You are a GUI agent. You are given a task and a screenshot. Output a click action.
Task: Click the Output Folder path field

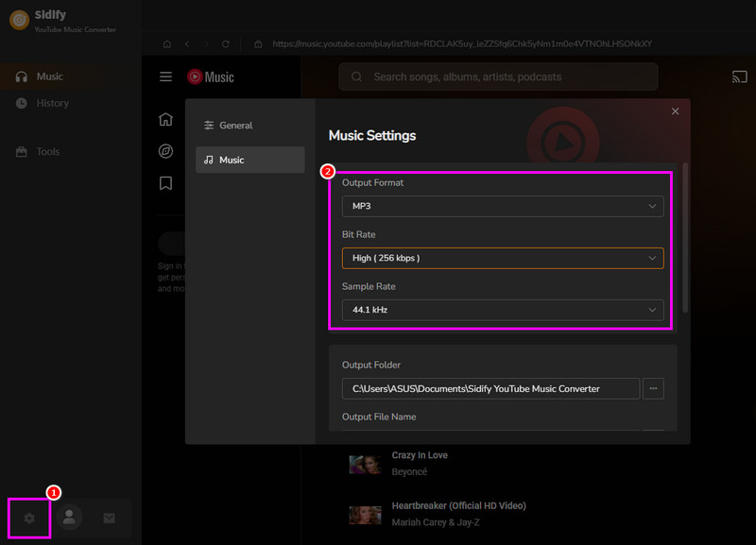coord(490,388)
